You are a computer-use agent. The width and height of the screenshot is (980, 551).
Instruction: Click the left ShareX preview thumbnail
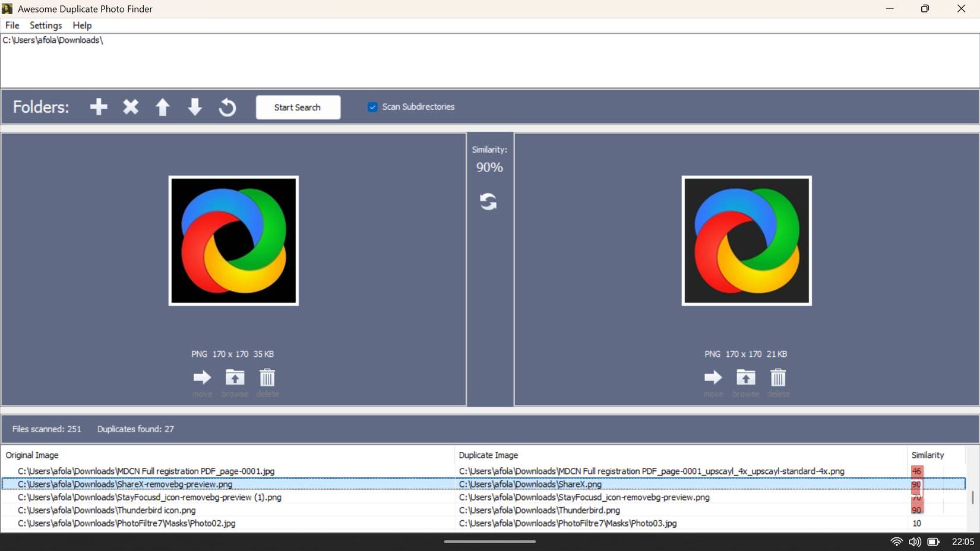(x=233, y=240)
